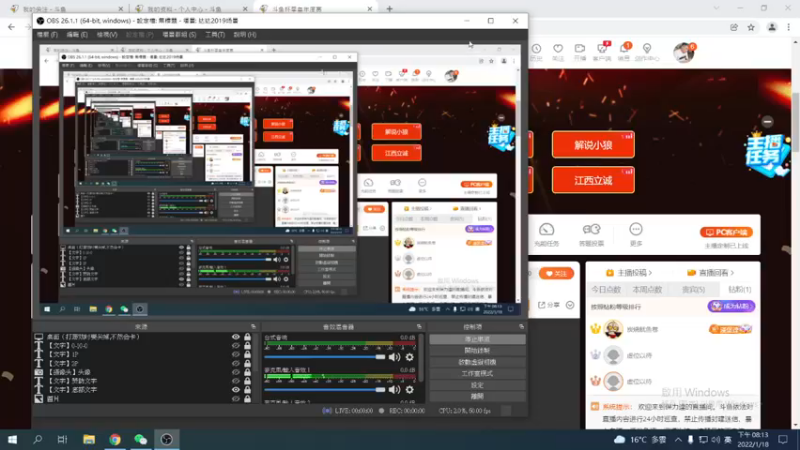800x450 pixels.
Task: Toggle visibility eye of 【攝像头】source row
Action: click(x=236, y=372)
